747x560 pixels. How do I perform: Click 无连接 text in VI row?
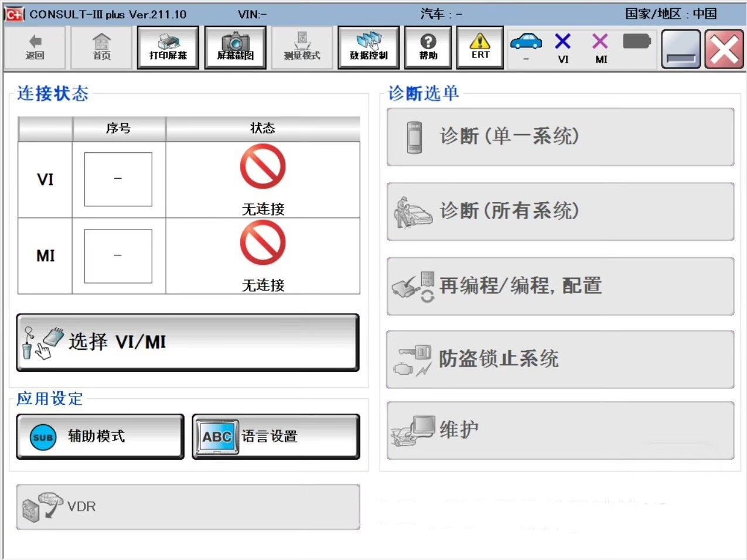pos(263,209)
